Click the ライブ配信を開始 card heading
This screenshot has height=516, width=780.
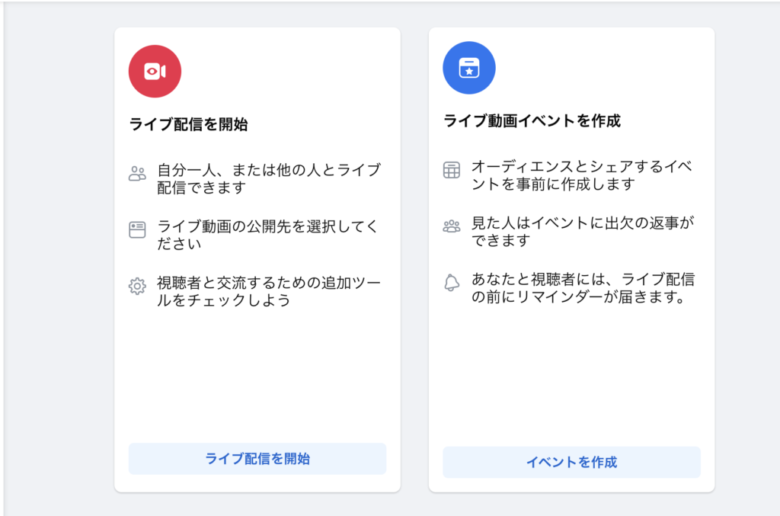tap(189, 125)
